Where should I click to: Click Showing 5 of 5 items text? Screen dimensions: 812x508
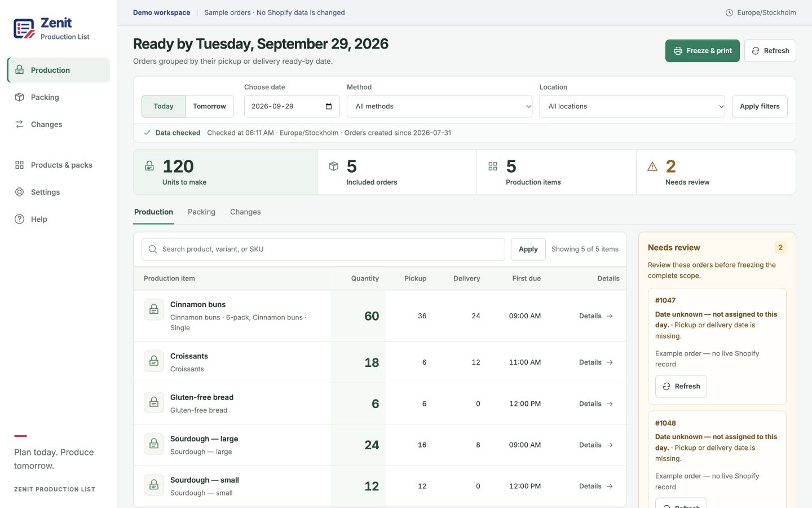(585, 249)
